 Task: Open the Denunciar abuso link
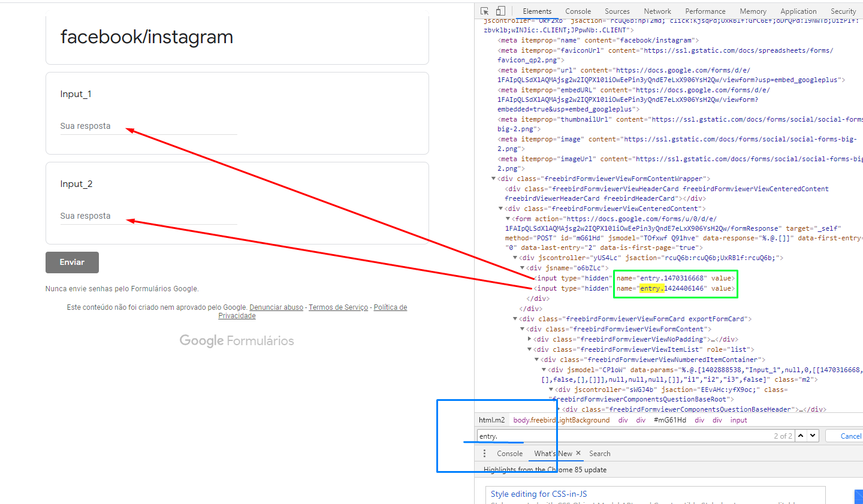[276, 307]
